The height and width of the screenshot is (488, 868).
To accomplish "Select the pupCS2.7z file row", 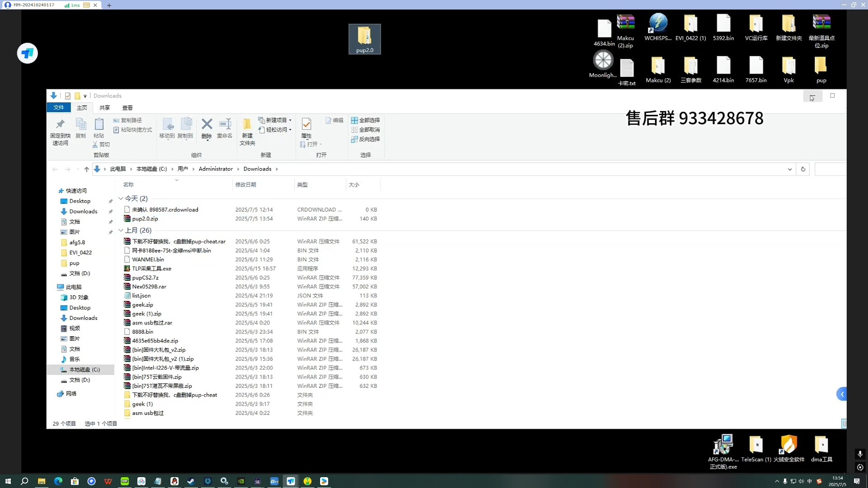I will 145,277.
